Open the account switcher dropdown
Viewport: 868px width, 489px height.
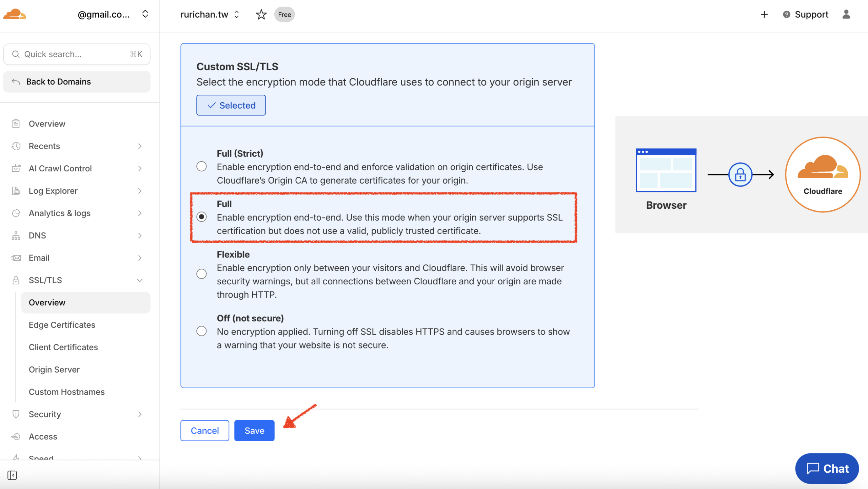click(145, 14)
